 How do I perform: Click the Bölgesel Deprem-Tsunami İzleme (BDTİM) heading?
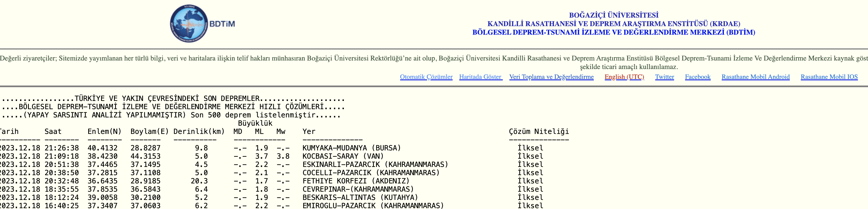point(613,32)
